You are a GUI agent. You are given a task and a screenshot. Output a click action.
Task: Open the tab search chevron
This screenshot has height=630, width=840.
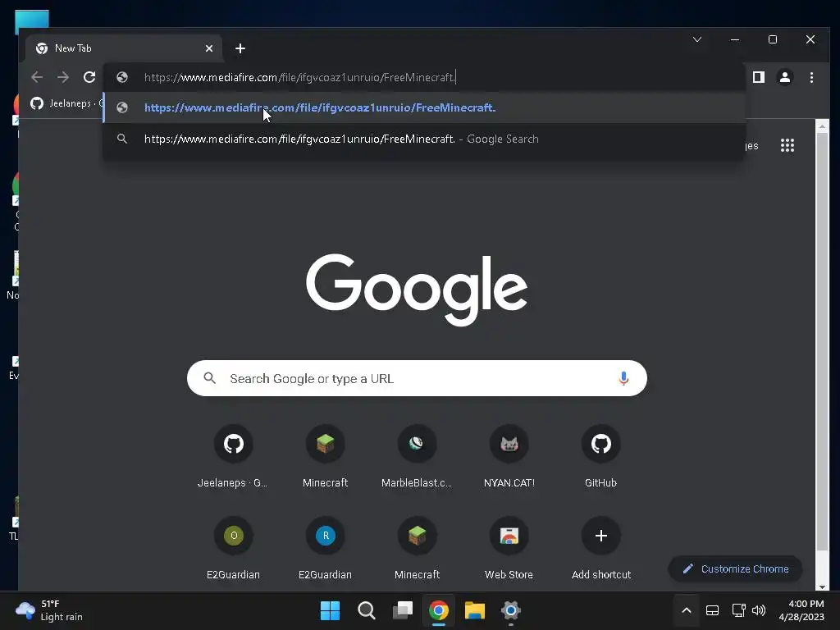697,39
